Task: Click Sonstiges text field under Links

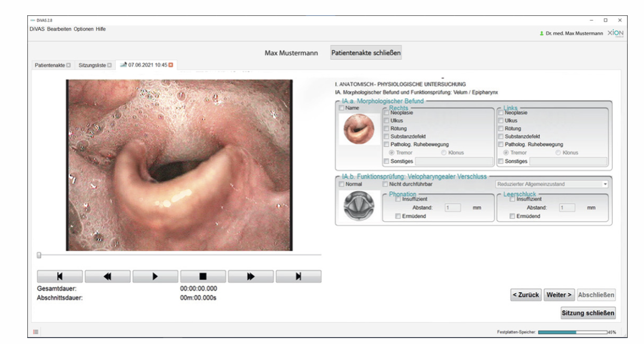Action: pos(568,162)
